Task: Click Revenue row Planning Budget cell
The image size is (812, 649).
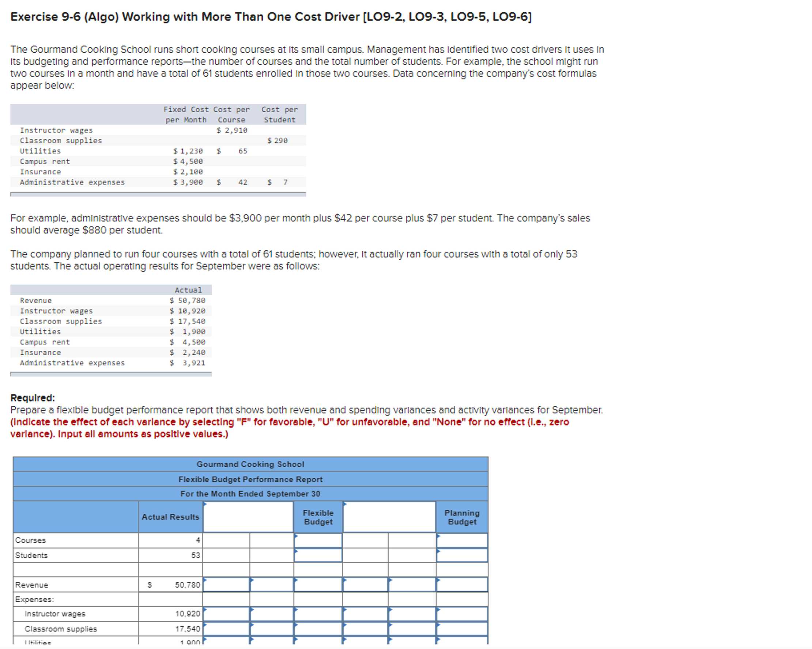Action: pos(462,585)
